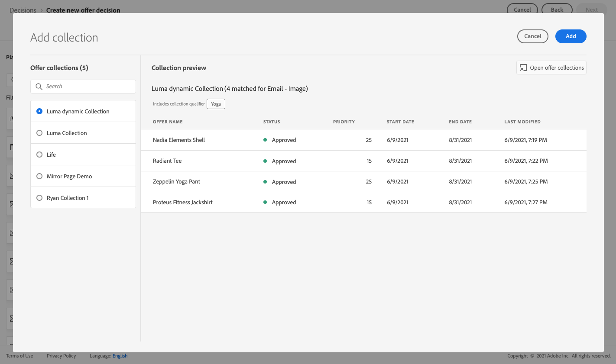Sort by the Last Modified column header
616x364 pixels.
[522, 122]
